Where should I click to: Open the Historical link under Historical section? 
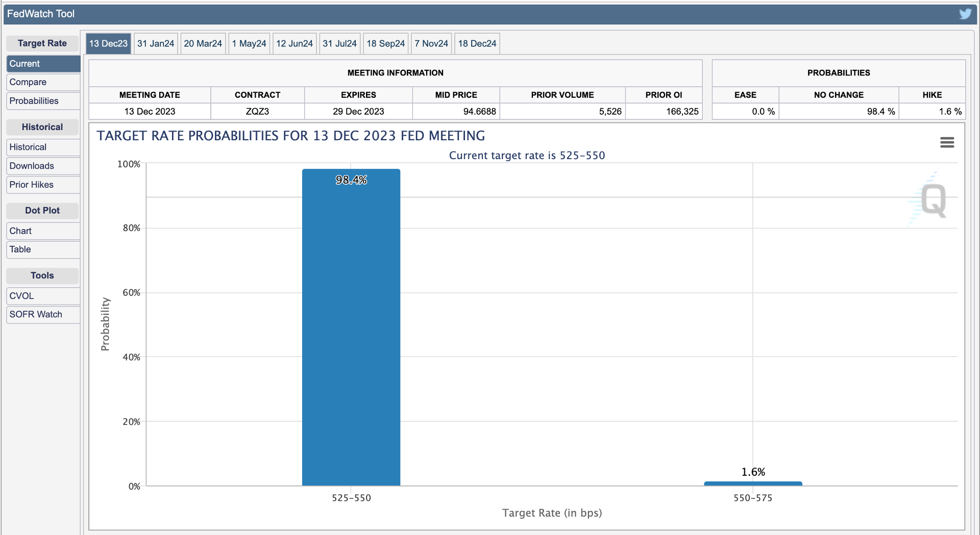click(43, 147)
